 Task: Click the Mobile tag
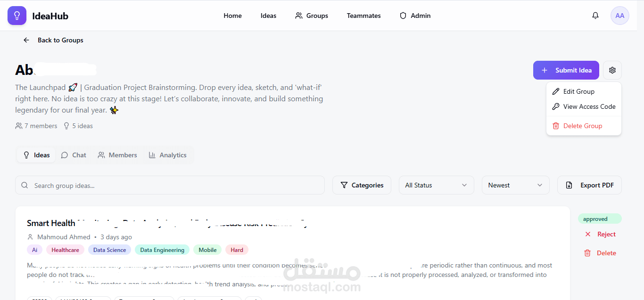[207, 250]
